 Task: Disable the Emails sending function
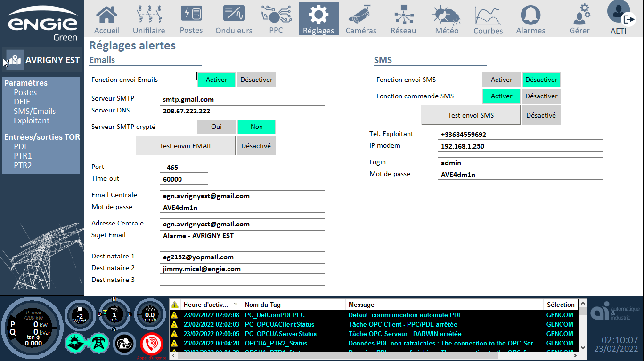tap(256, 80)
